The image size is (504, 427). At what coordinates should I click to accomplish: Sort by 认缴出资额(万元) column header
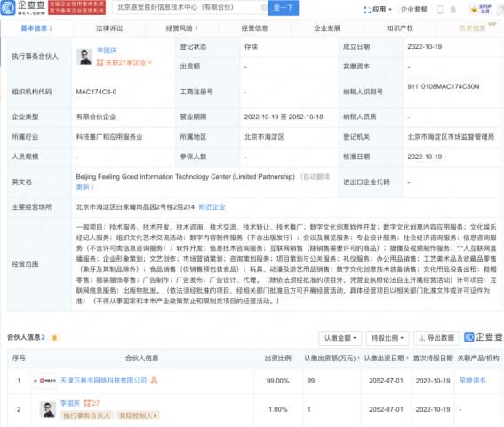(x=332, y=359)
